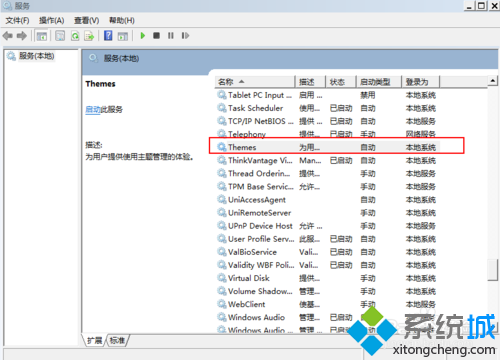Maximize the 服务 window
The height and width of the screenshot is (360, 500).
click(x=481, y=6)
